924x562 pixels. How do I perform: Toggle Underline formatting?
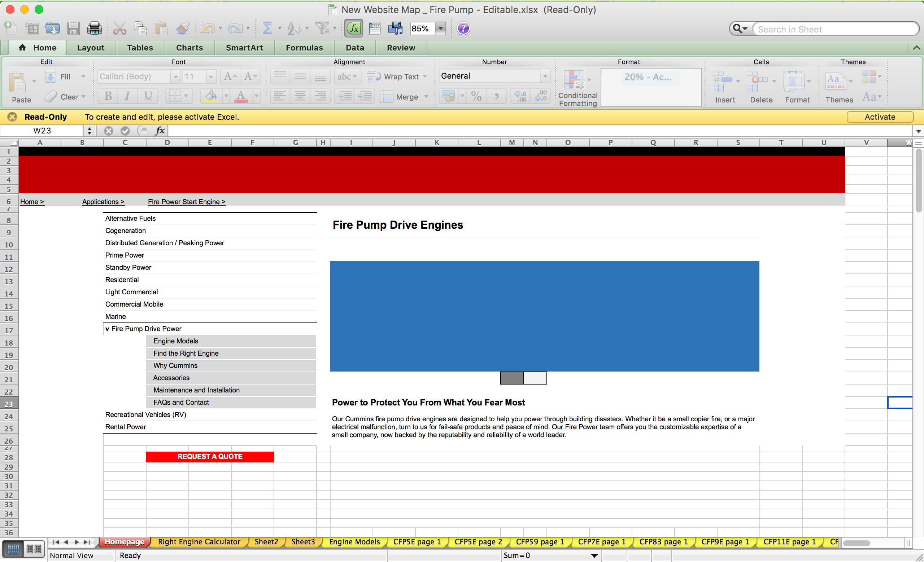pos(148,96)
